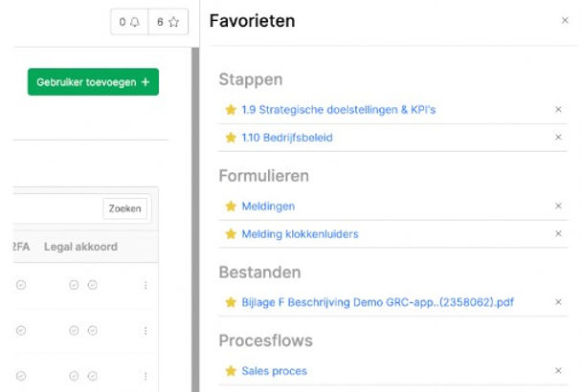The height and width of the screenshot is (392, 581).
Task: Close the Favorieten panel
Action: tap(564, 20)
